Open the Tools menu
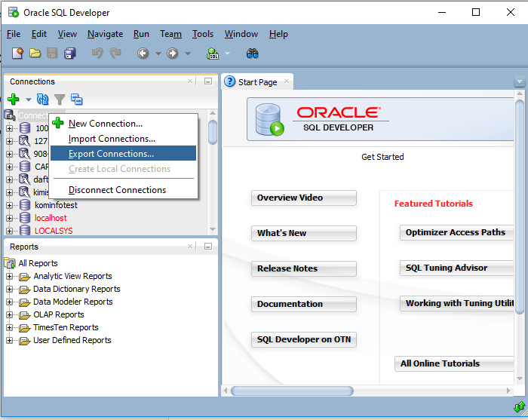The width and height of the screenshot is (528, 420). 203,34
